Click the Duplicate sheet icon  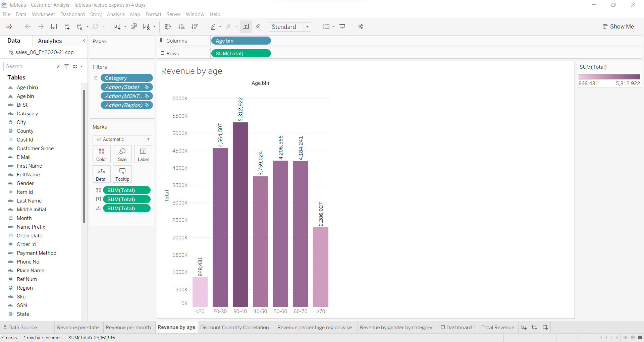click(x=133, y=26)
